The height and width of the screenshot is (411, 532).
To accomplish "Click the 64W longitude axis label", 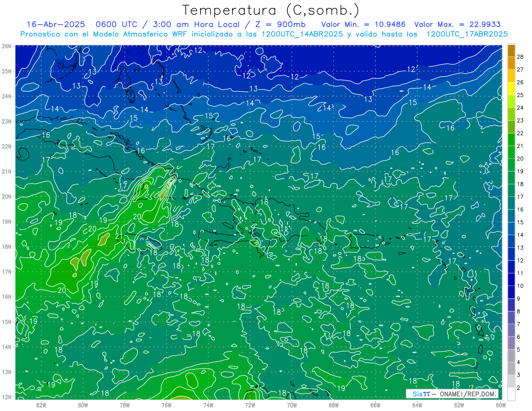I will 417,405.
